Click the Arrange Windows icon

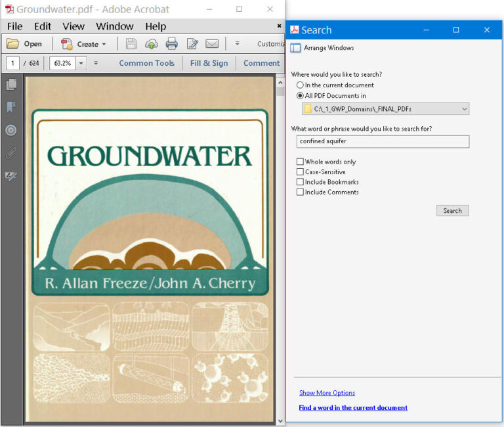pos(296,48)
